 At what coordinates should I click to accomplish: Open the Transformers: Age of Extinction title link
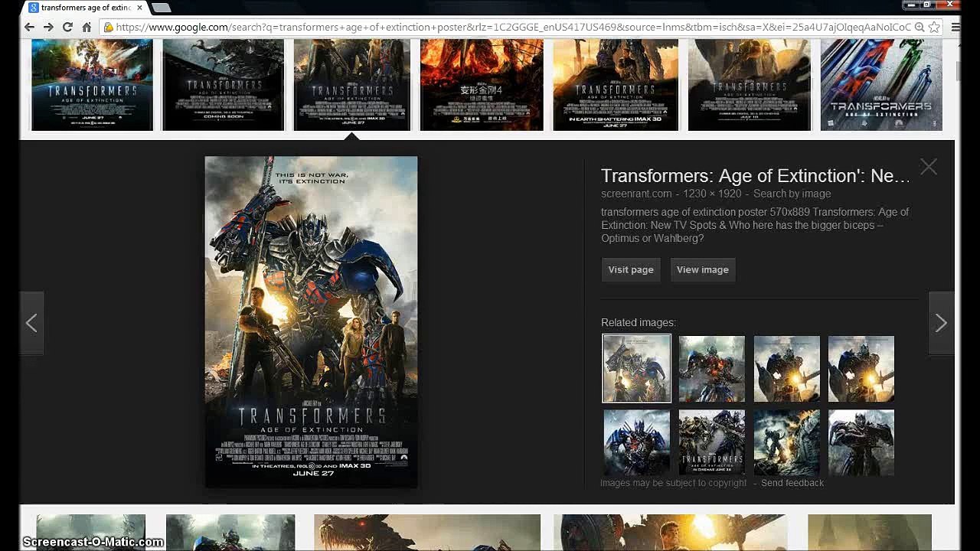756,175
